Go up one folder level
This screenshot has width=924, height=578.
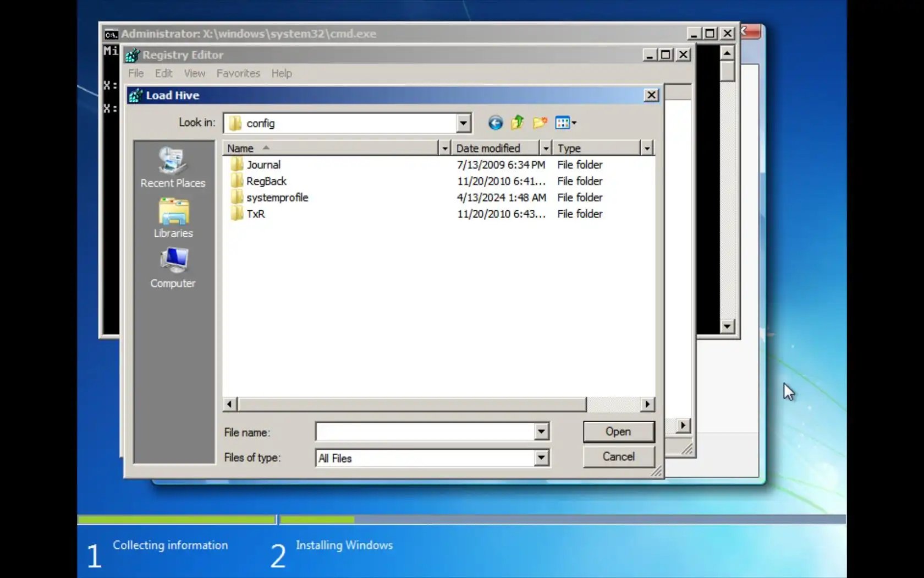pyautogui.click(x=518, y=123)
